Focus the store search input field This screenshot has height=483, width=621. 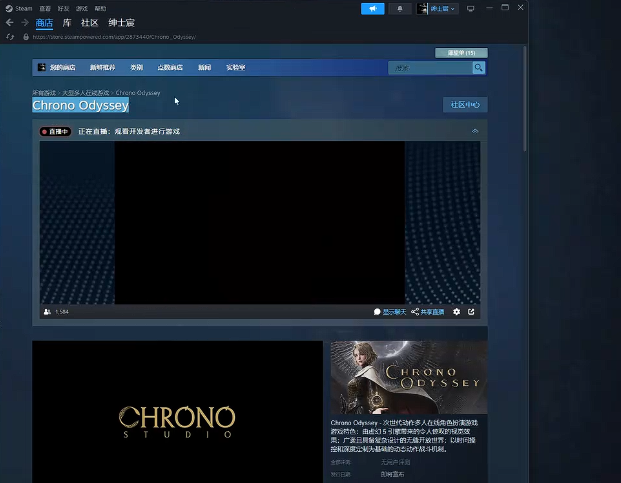pyautogui.click(x=431, y=68)
